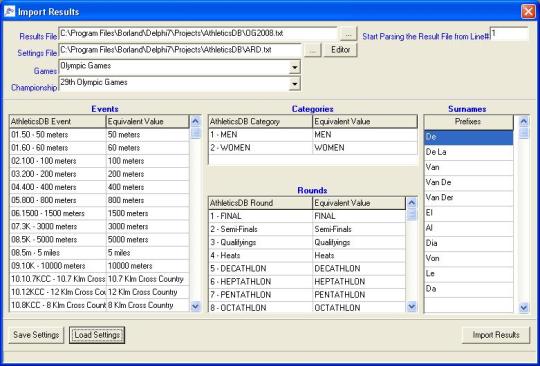
Task: Select event row 10.8KCC
Action: point(100,305)
